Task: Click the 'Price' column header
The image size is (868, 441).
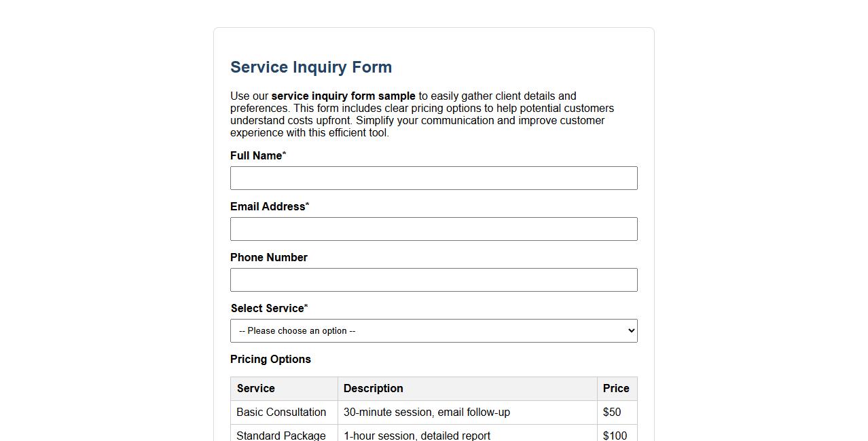Action: pyautogui.click(x=615, y=388)
